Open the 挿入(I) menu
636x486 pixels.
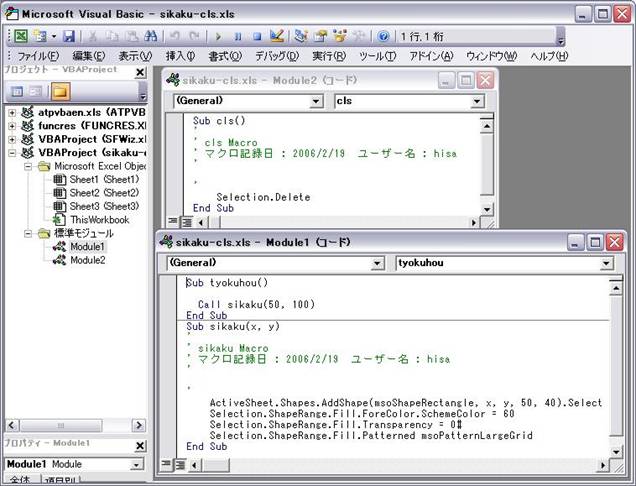pyautogui.click(x=180, y=56)
